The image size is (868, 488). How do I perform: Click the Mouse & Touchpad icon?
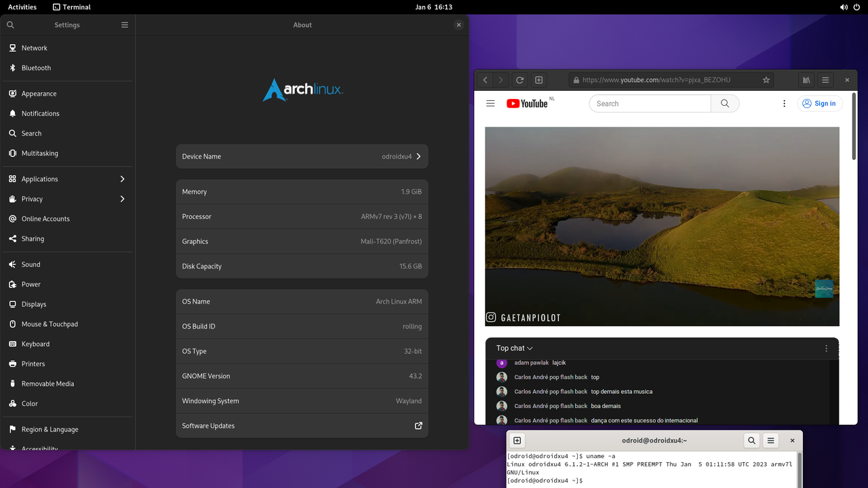(x=12, y=324)
